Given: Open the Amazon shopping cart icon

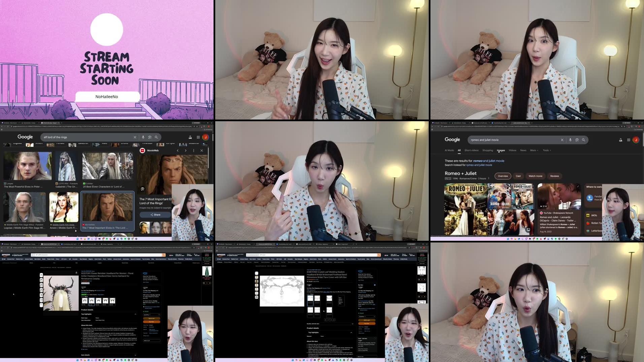Looking at the screenshot, I should click(x=411, y=255).
